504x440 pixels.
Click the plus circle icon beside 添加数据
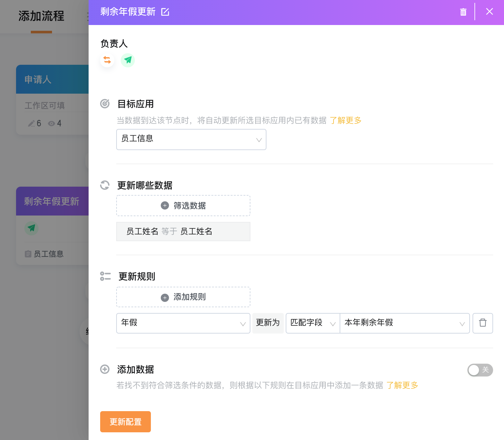[x=105, y=369]
